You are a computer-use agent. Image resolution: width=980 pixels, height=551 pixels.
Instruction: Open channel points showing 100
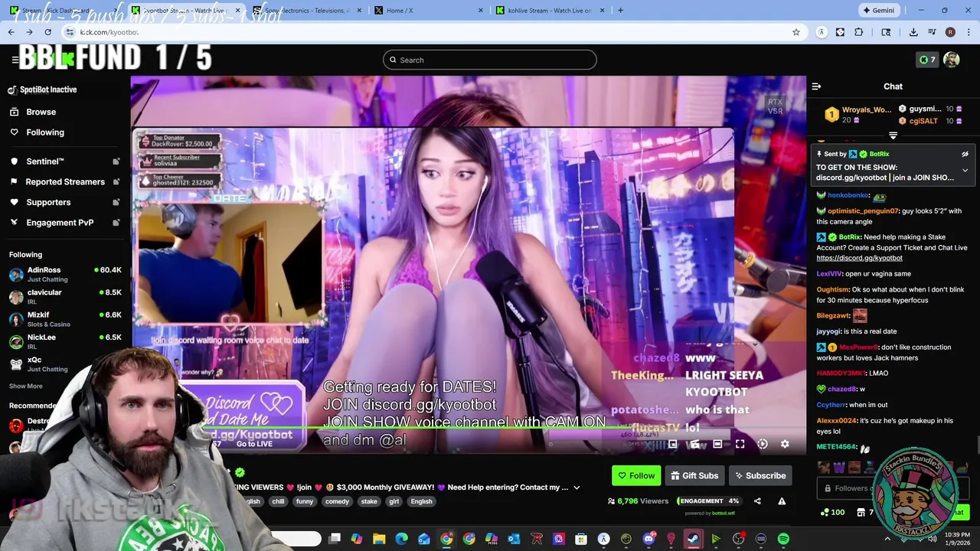pos(833,512)
